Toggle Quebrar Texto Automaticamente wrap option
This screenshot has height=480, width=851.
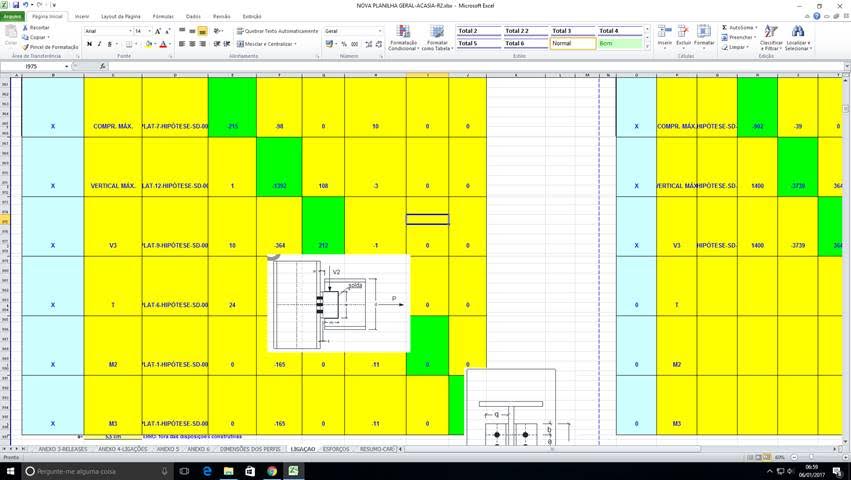point(277,31)
